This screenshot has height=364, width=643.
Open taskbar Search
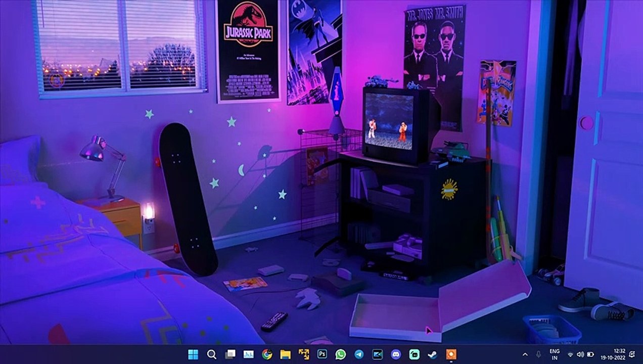(212, 354)
